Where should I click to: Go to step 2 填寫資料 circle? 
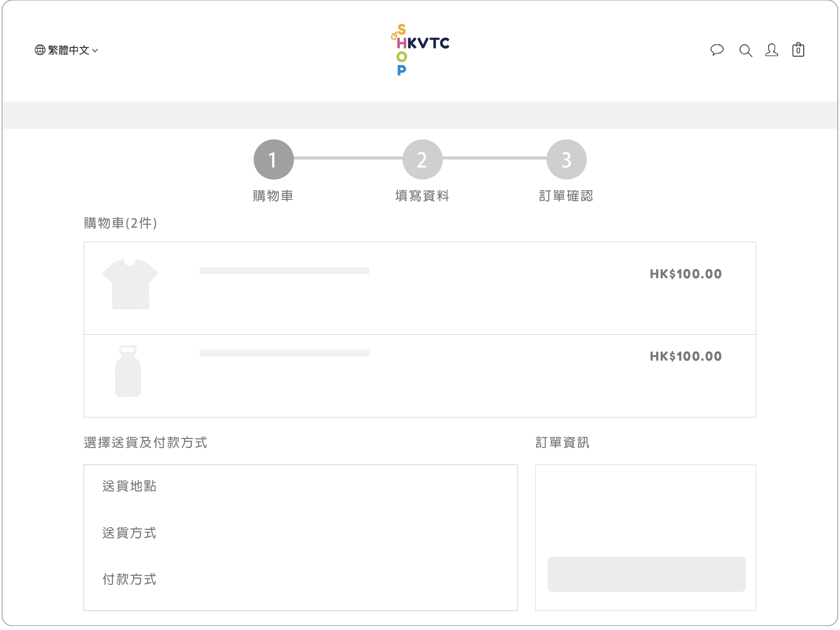[422, 159]
